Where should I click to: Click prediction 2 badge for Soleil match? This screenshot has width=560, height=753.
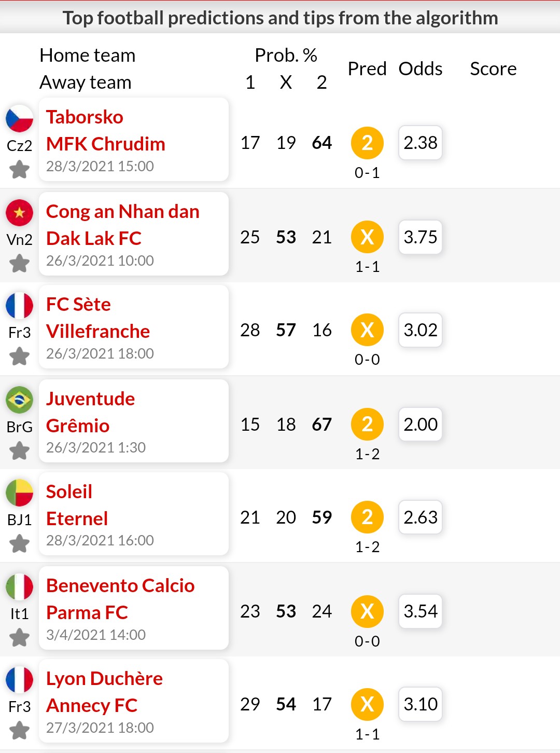(x=367, y=517)
